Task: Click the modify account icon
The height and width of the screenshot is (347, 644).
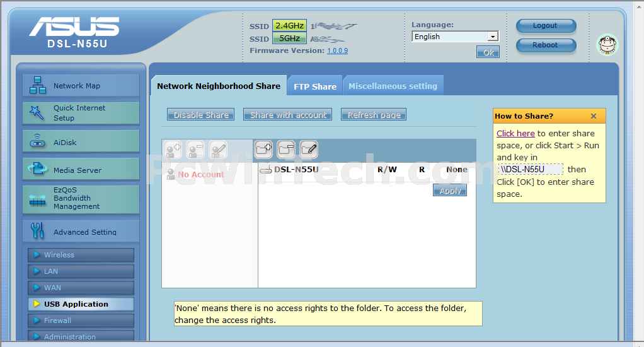Action: pyautogui.click(x=217, y=150)
